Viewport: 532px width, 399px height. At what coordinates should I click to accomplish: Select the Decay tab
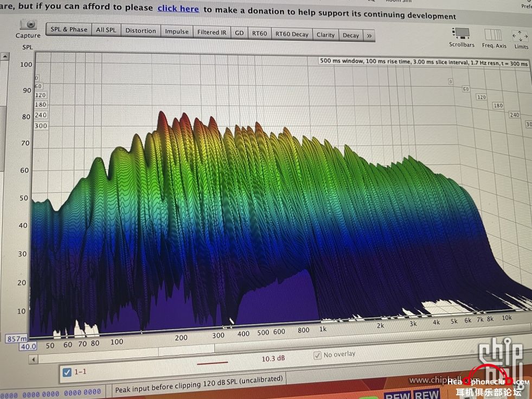[x=350, y=35]
